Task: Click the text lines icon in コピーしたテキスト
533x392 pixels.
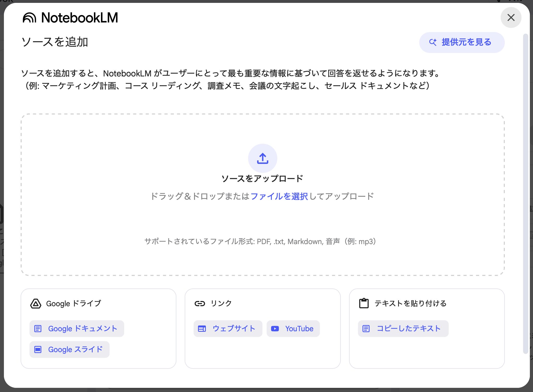Action: coord(366,329)
